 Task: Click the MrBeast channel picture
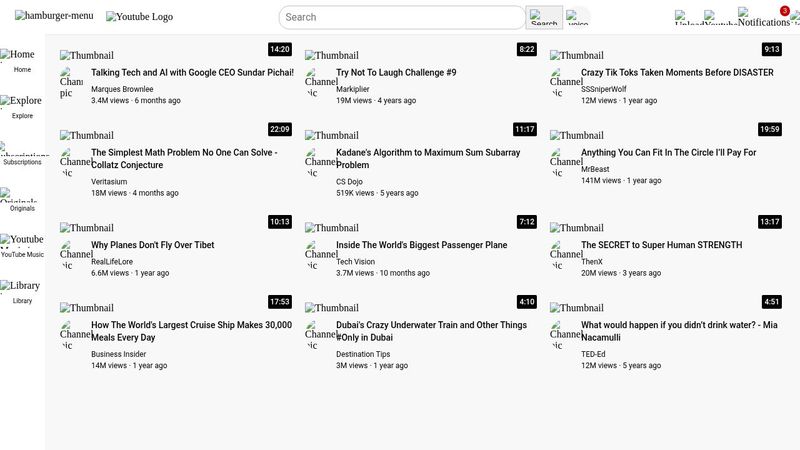pos(566,161)
